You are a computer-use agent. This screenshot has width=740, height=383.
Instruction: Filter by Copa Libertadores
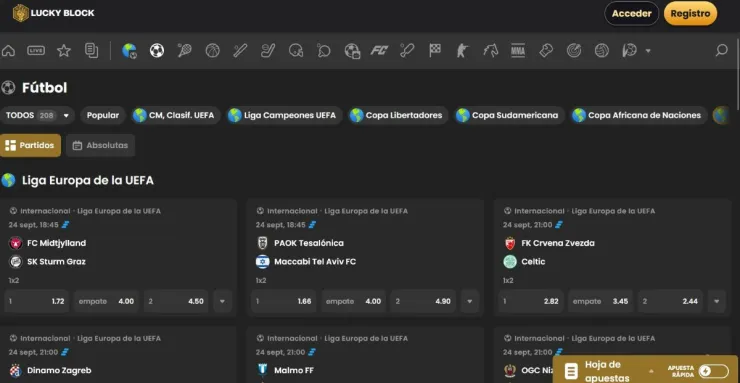coord(398,115)
